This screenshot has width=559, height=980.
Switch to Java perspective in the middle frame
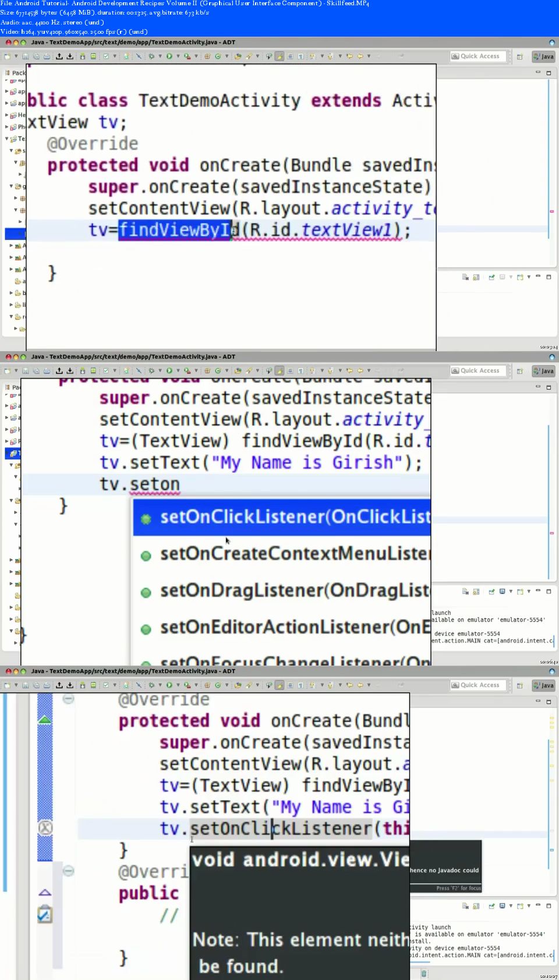click(544, 371)
